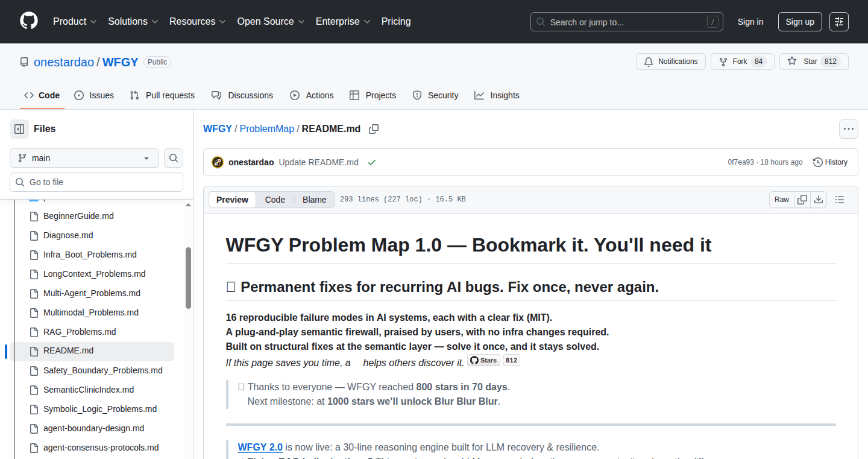868x459 pixels.
Task: Open commit hash 0f7ea93
Action: (x=741, y=162)
